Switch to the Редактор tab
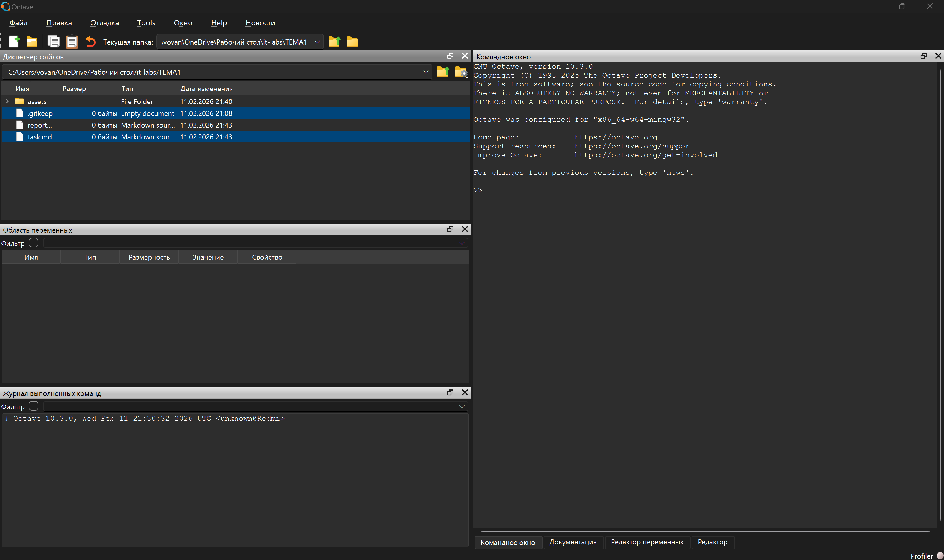944x560 pixels. [x=712, y=542]
